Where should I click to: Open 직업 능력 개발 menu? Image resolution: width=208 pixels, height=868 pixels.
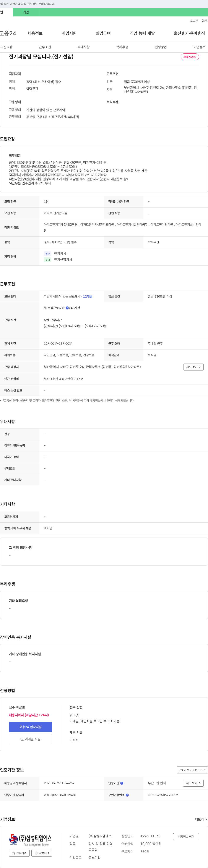(142, 33)
